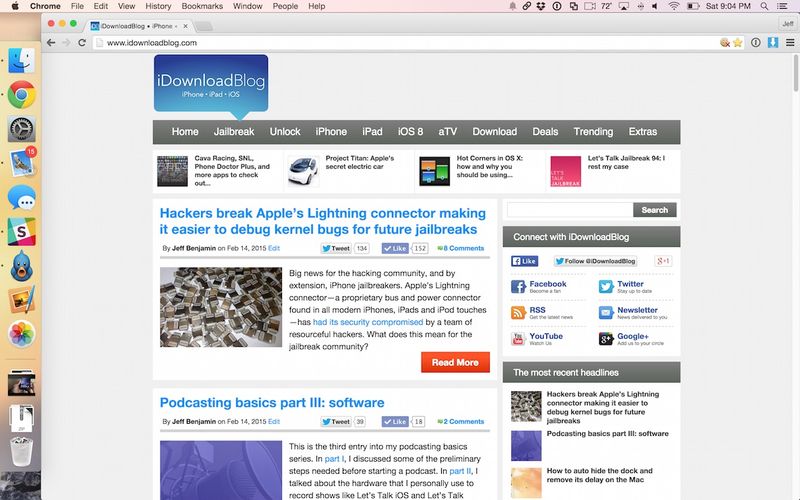800x500 pixels.
Task: Open a new tab button
Action: [204, 26]
